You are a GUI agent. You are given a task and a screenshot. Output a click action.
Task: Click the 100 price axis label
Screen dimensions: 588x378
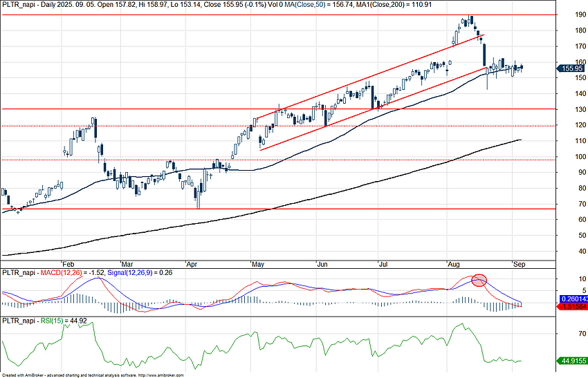[x=580, y=157]
